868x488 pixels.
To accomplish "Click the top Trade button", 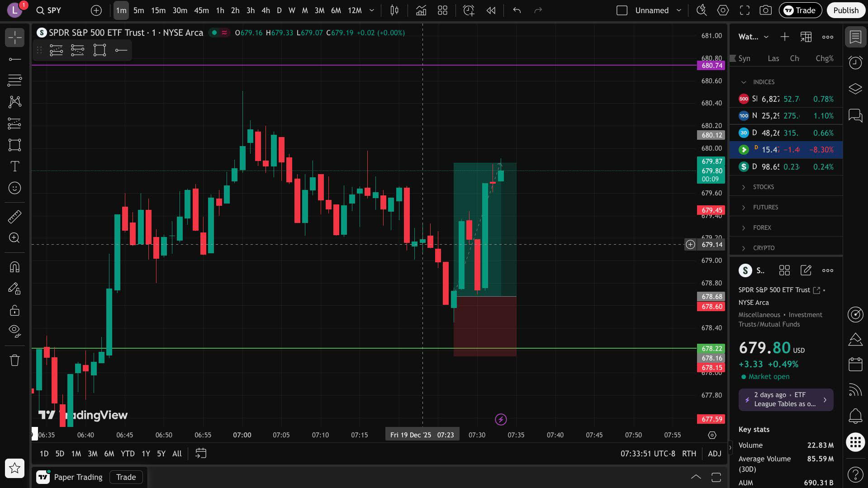I will pos(800,10).
